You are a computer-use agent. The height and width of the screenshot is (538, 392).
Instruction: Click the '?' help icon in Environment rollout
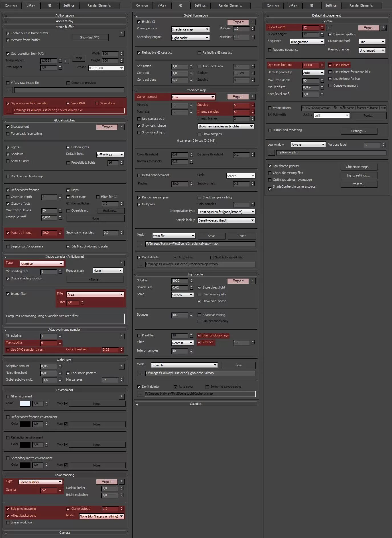121,397
